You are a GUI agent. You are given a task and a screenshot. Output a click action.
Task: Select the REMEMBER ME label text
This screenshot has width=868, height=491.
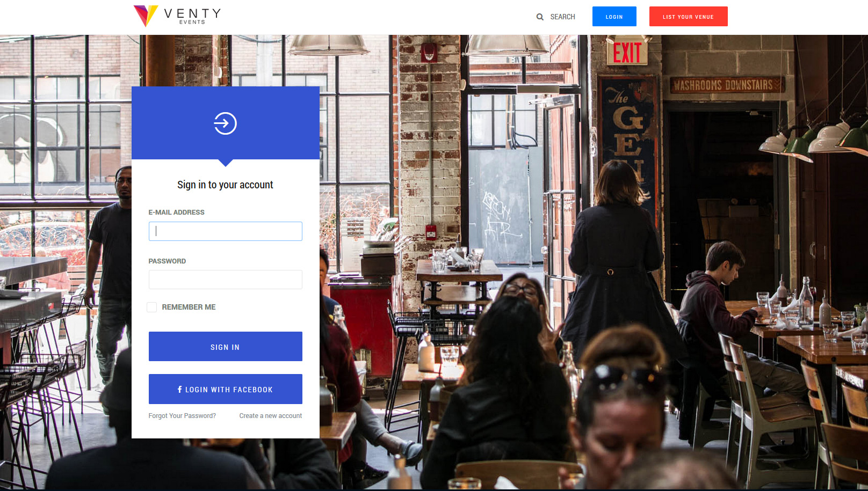coord(189,307)
